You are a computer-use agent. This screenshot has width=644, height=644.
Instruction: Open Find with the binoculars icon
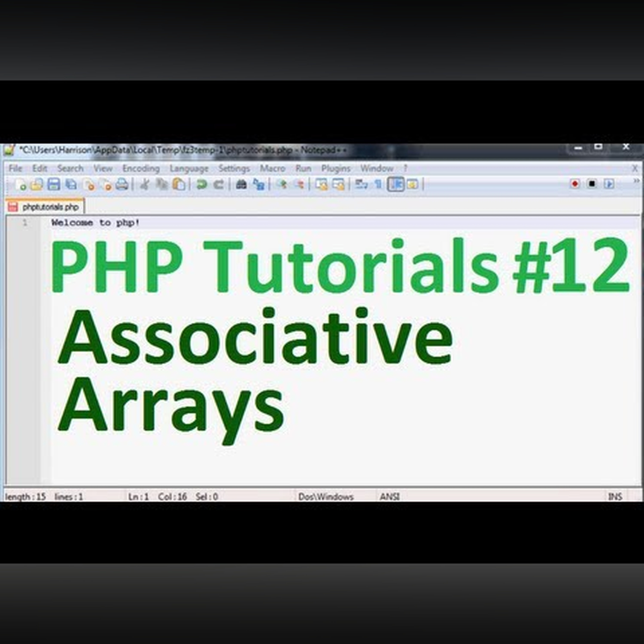click(x=241, y=184)
